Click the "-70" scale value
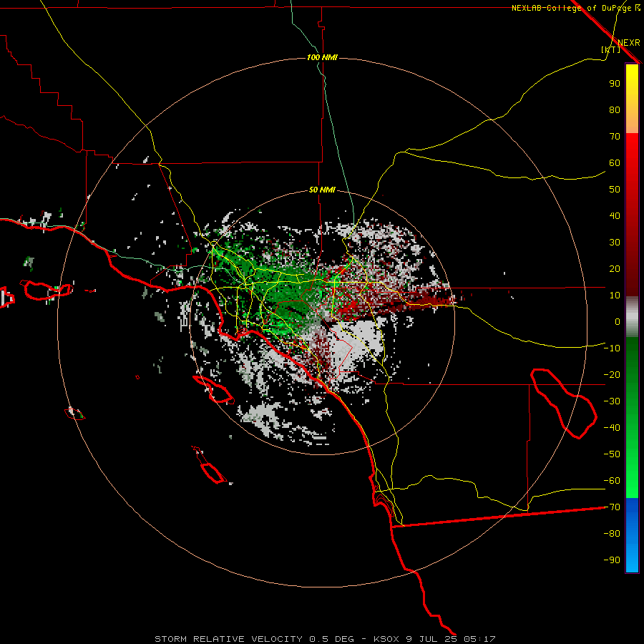Image resolution: width=644 pixels, height=644 pixels. pos(612,507)
